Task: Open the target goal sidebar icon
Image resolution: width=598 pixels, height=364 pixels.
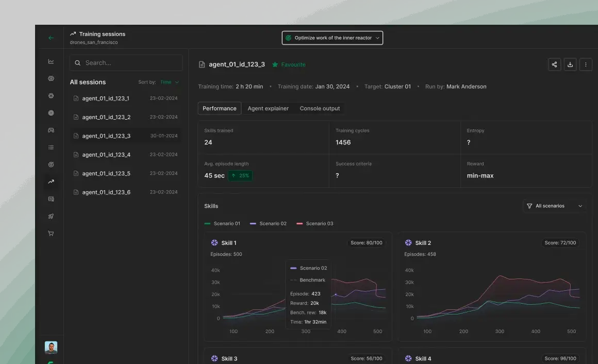Action: tap(51, 164)
